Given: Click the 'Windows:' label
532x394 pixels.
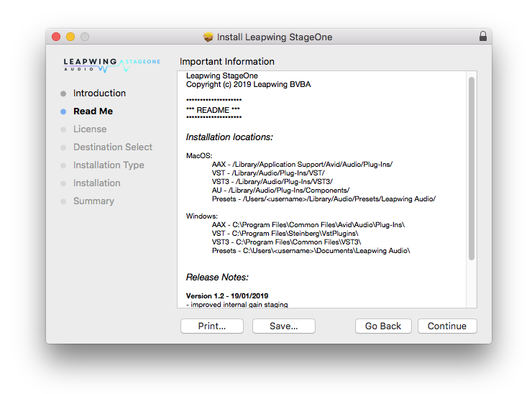Looking at the screenshot, I should coord(202,216).
